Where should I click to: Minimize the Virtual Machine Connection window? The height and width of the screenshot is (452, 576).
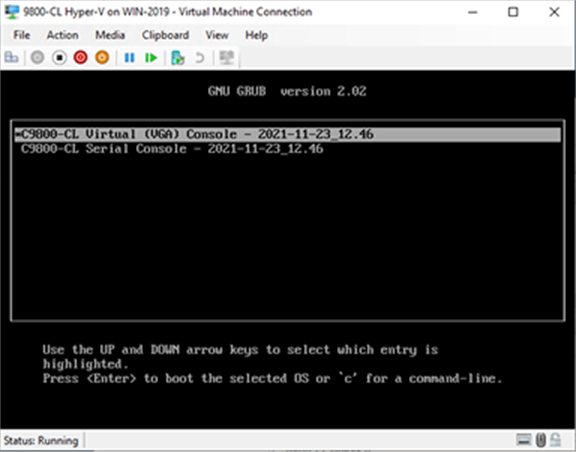[x=473, y=12]
